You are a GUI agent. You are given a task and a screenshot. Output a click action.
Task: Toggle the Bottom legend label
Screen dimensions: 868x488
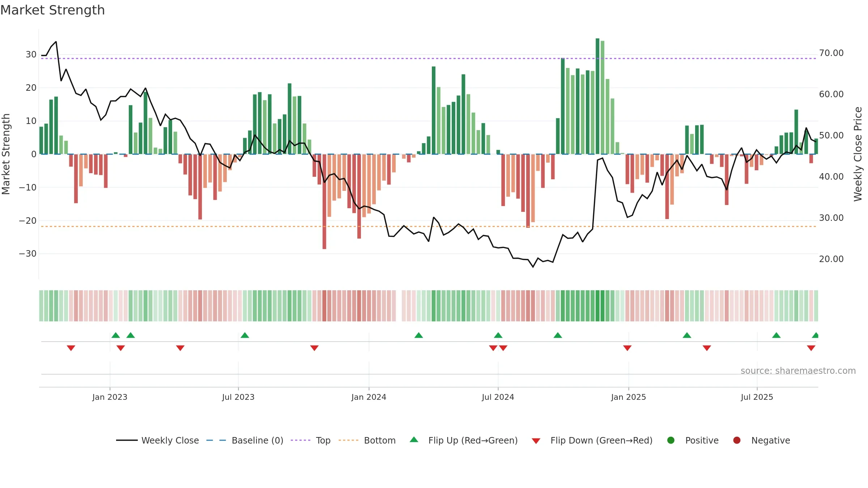pyautogui.click(x=380, y=440)
